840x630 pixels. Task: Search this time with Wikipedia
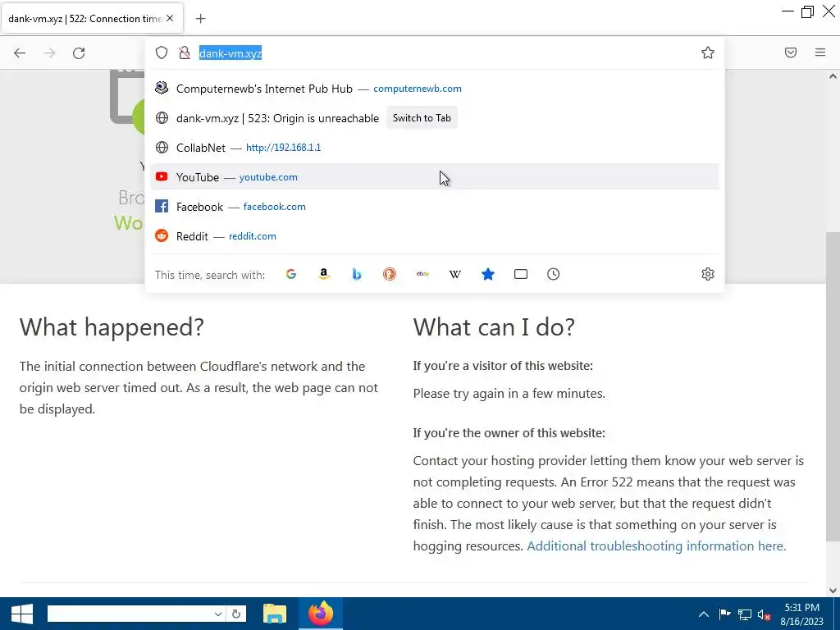tap(454, 274)
